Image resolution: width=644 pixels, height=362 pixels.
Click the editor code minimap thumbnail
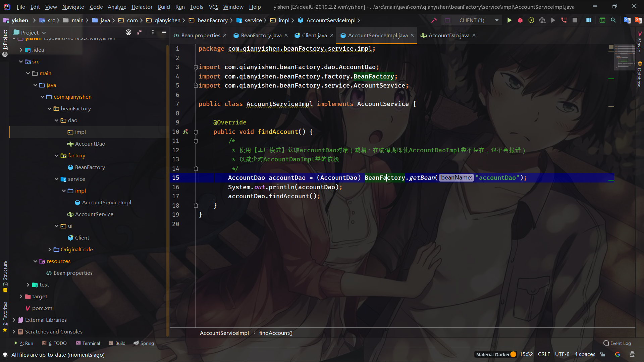[x=625, y=57]
